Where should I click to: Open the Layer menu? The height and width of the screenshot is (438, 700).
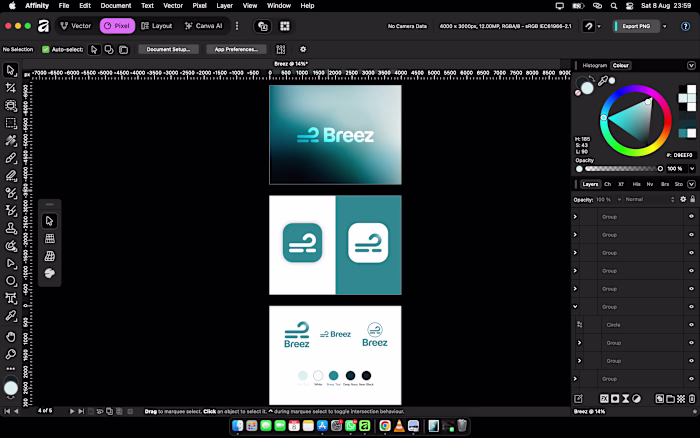(x=225, y=6)
